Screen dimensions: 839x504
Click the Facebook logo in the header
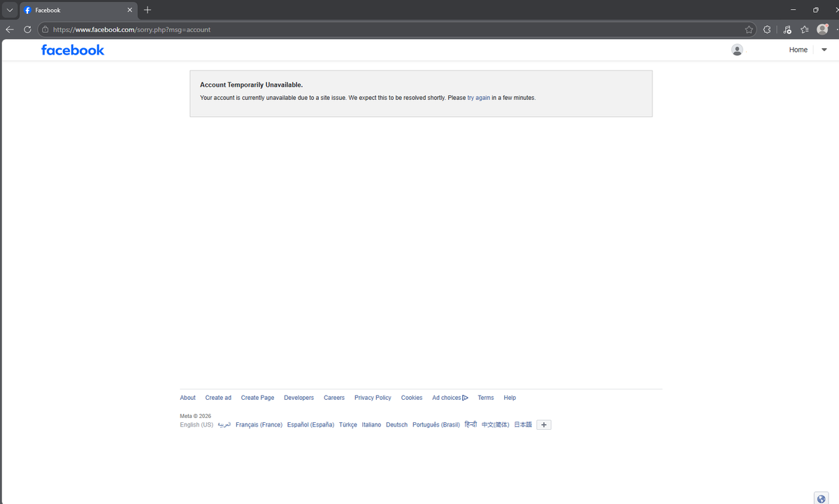[73, 50]
